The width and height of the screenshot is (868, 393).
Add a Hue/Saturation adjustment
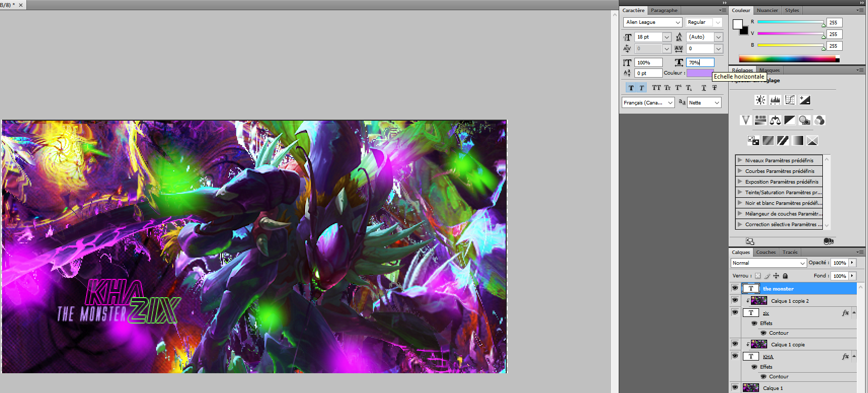[x=760, y=120]
